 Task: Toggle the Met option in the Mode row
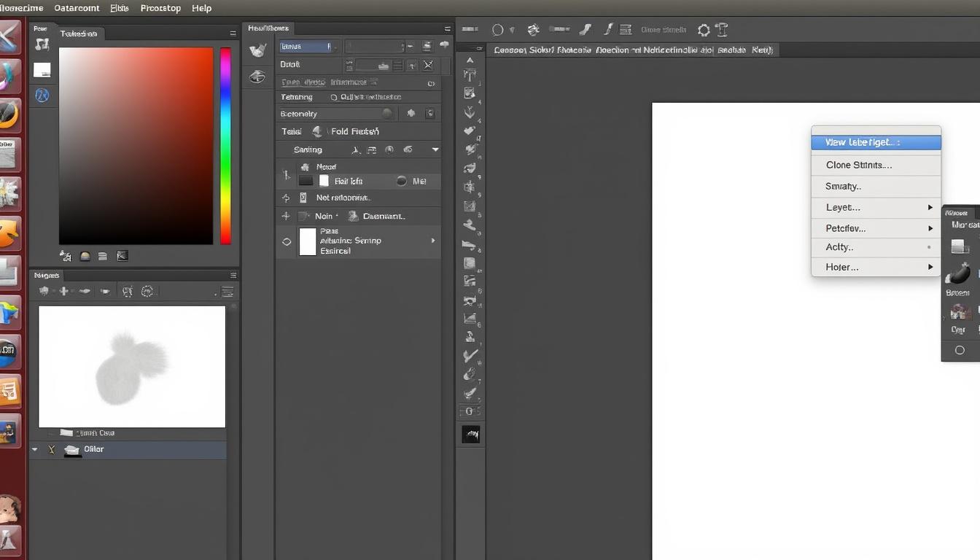(x=402, y=181)
